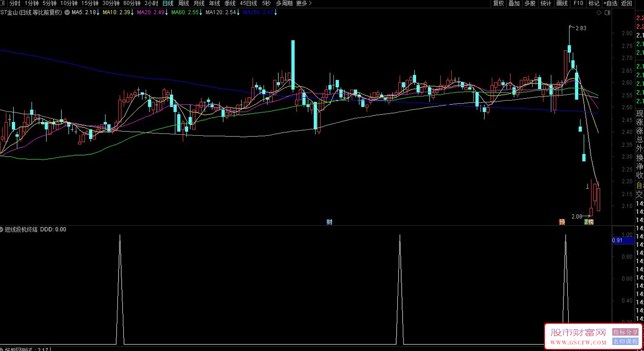Click the blue 财 marker on the chart
Screen dimensions: 644x351
pyautogui.click(x=329, y=222)
